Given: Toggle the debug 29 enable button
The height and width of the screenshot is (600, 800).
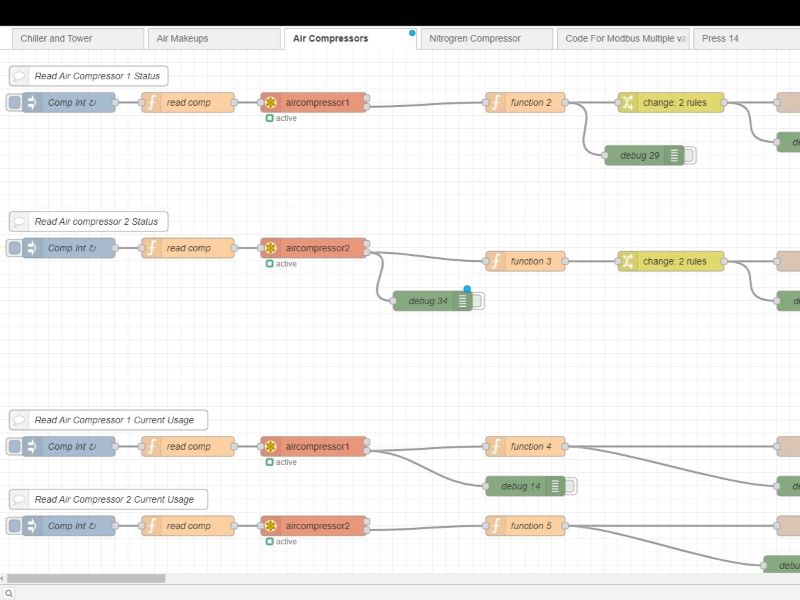Looking at the screenshot, I should tap(690, 156).
